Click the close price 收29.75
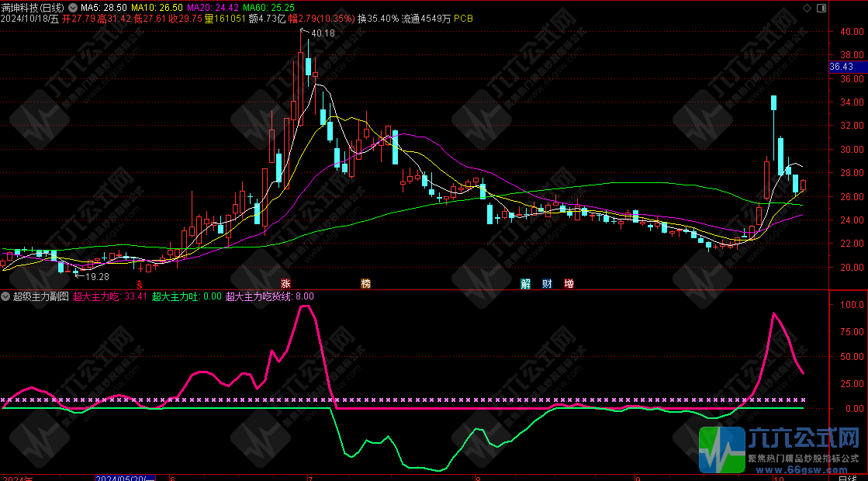868x481 pixels. pos(185,19)
